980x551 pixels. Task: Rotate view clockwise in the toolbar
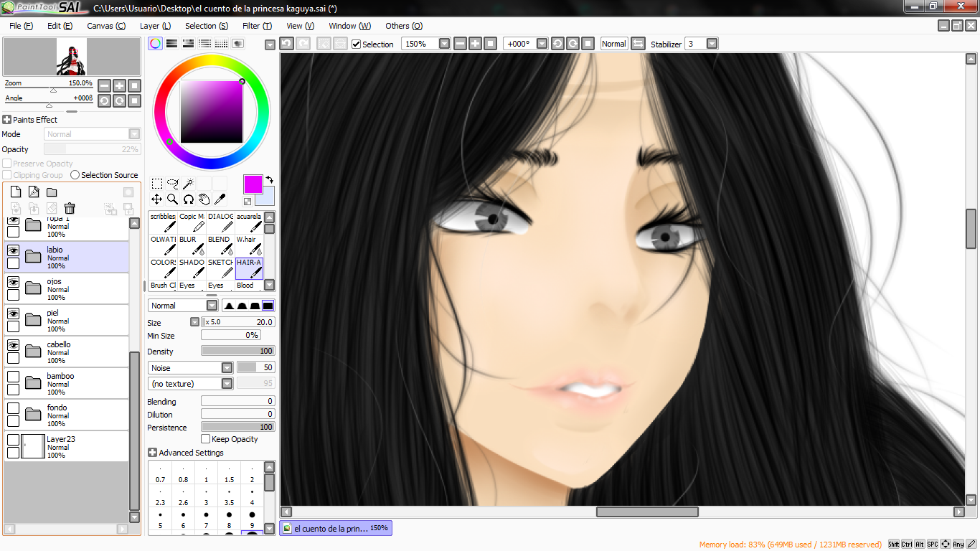[573, 44]
